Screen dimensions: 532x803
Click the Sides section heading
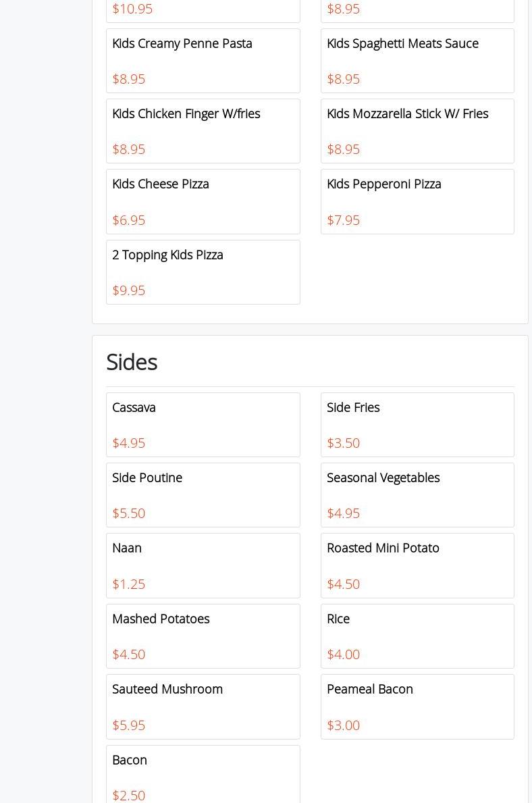tap(132, 362)
